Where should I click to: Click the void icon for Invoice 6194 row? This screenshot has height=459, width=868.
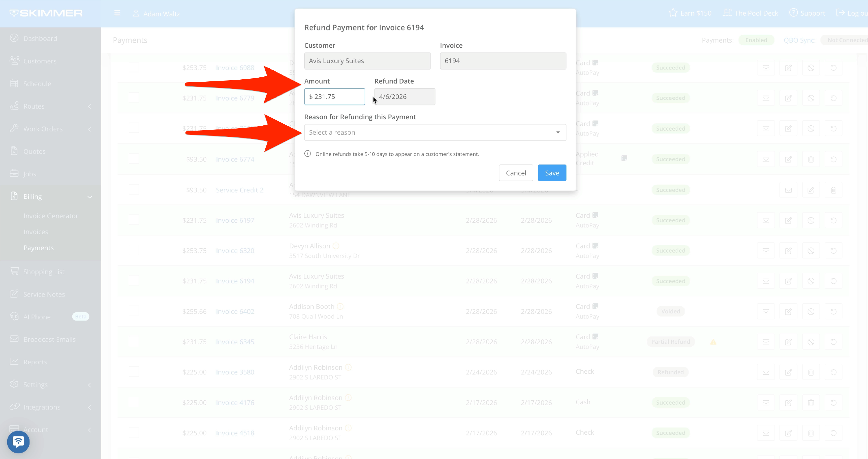pyautogui.click(x=811, y=281)
